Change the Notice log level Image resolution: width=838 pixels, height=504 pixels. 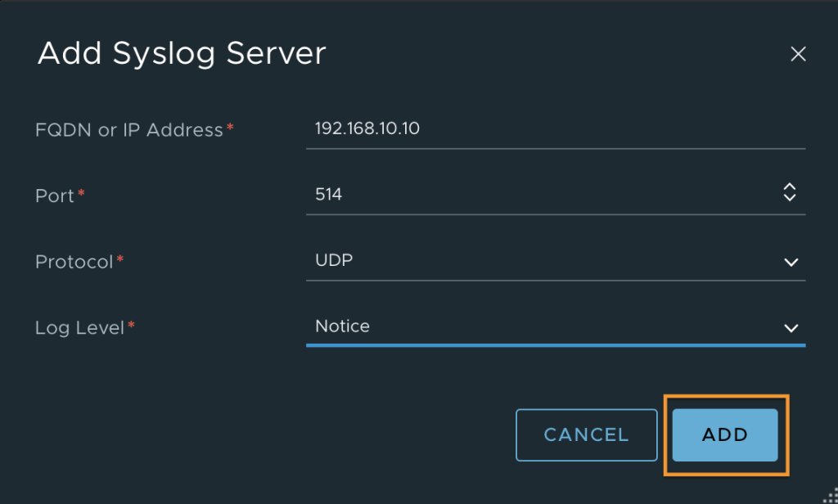coord(342,326)
